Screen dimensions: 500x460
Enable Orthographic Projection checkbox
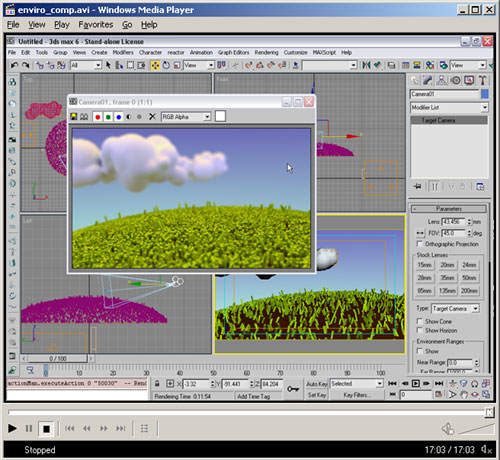point(420,244)
